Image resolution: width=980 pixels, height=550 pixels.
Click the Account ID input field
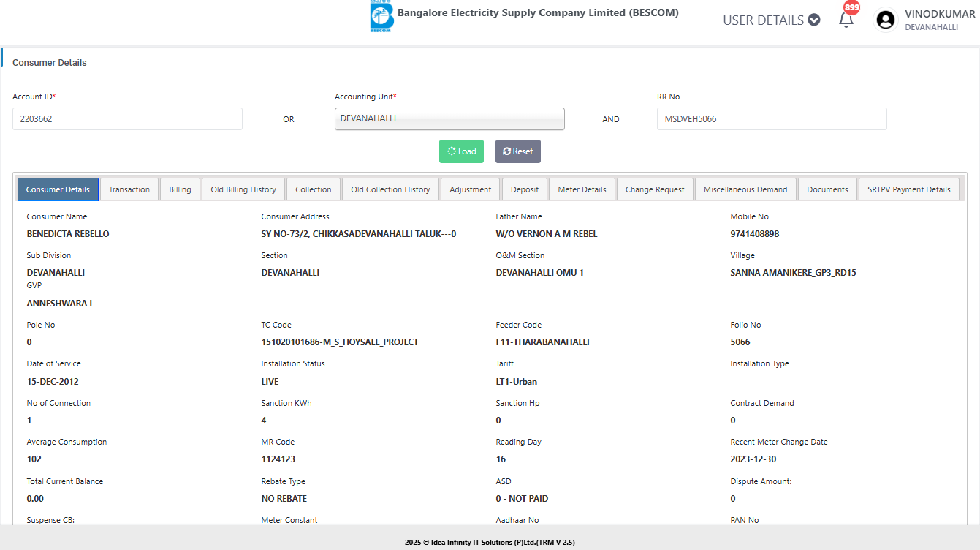tap(127, 119)
